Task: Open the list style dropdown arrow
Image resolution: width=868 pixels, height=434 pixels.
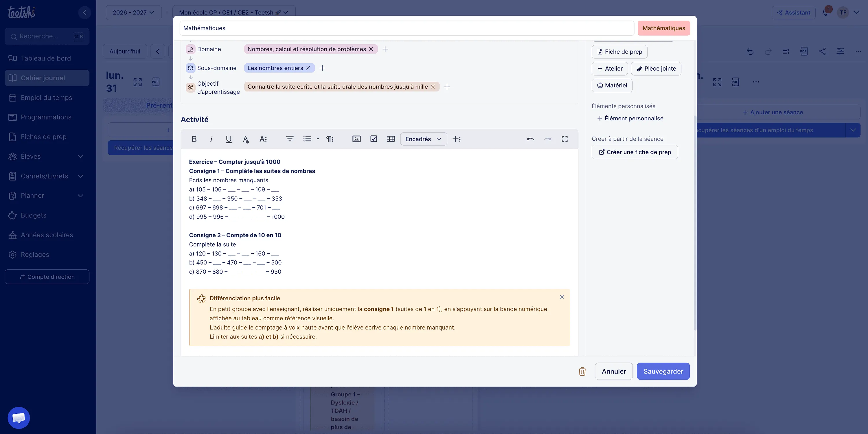Action: [318, 139]
